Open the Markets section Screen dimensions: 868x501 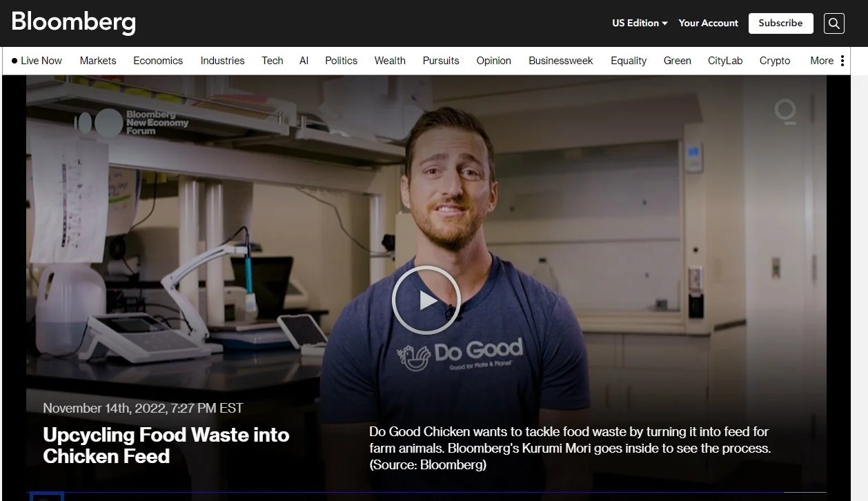point(98,61)
